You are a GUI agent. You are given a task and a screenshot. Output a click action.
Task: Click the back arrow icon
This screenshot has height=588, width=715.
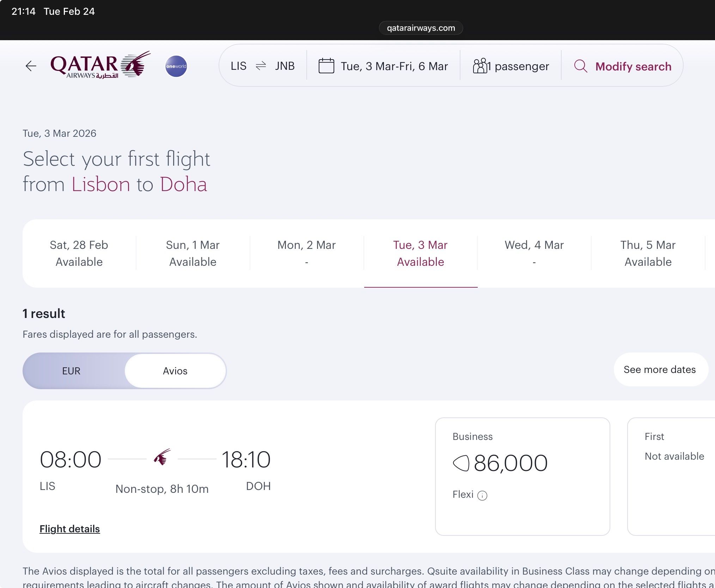point(31,66)
